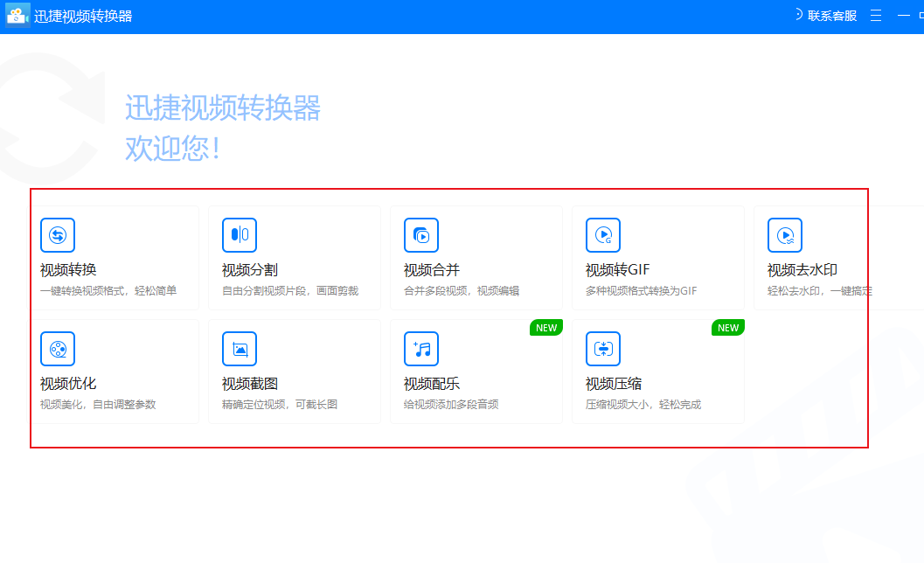
Task: Open the 视频去水印 watermark removal icon
Action: tap(785, 235)
